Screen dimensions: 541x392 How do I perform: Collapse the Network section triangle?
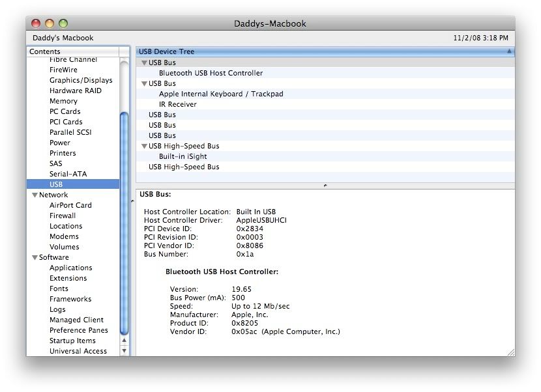(35, 195)
